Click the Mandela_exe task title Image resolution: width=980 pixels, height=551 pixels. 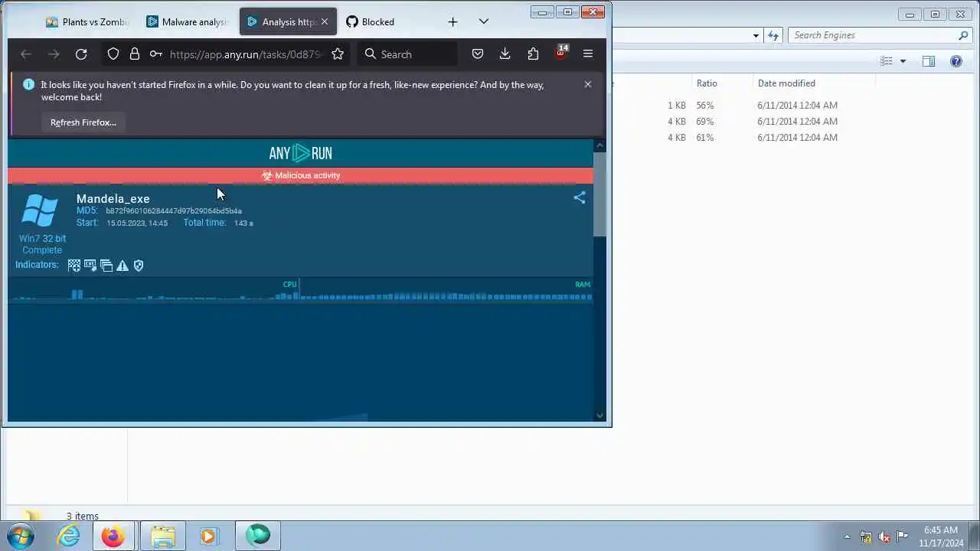[x=113, y=199]
